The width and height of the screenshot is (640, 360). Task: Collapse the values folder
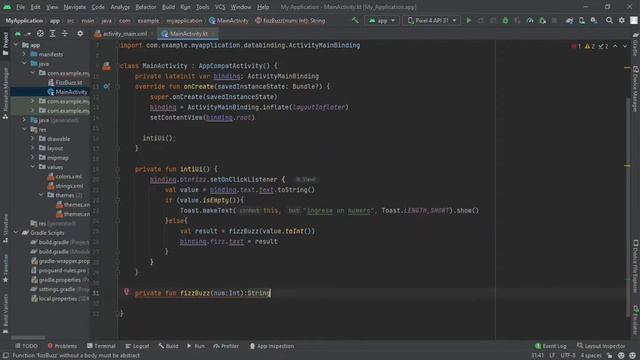[x=33, y=167]
